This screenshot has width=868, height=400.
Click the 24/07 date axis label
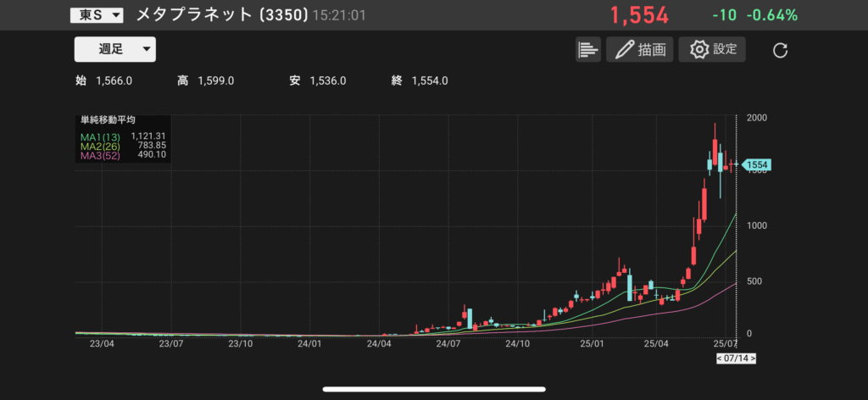click(x=448, y=344)
